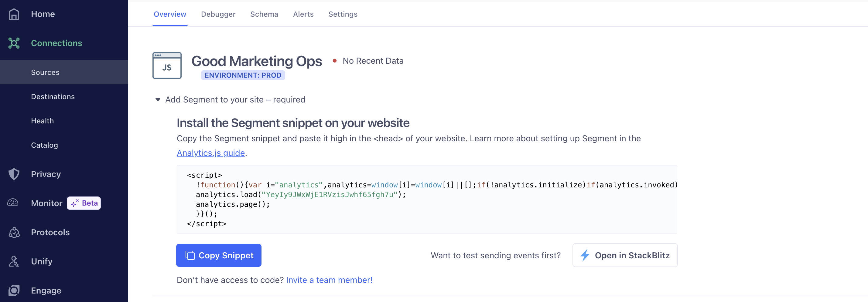The image size is (868, 302).
Task: Open the Privacy label in sidebar
Action: coord(46,174)
